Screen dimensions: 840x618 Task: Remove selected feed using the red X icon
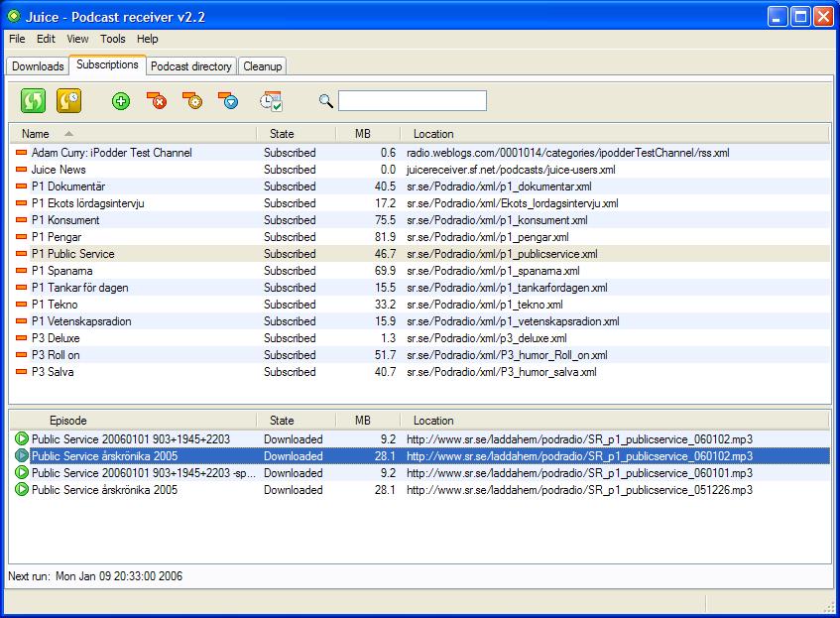(x=157, y=101)
